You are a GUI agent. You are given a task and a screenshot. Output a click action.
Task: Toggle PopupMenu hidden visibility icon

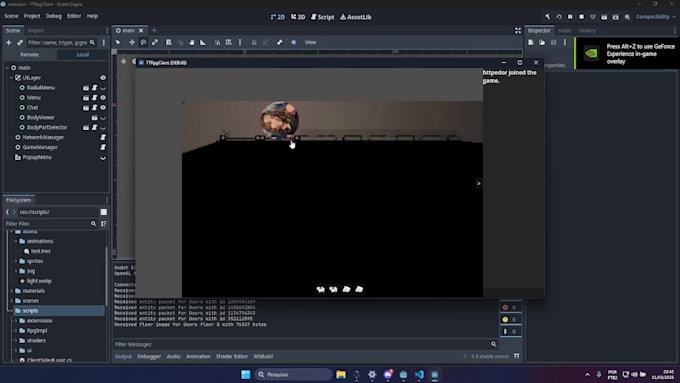click(x=103, y=158)
